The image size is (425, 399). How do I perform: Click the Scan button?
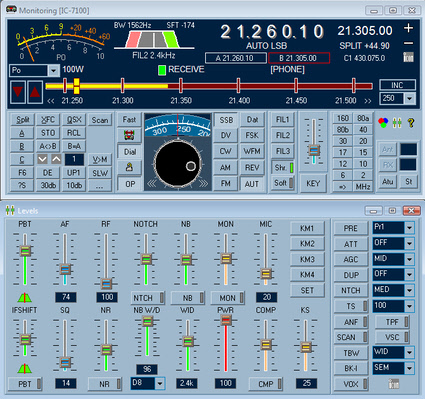pos(100,120)
